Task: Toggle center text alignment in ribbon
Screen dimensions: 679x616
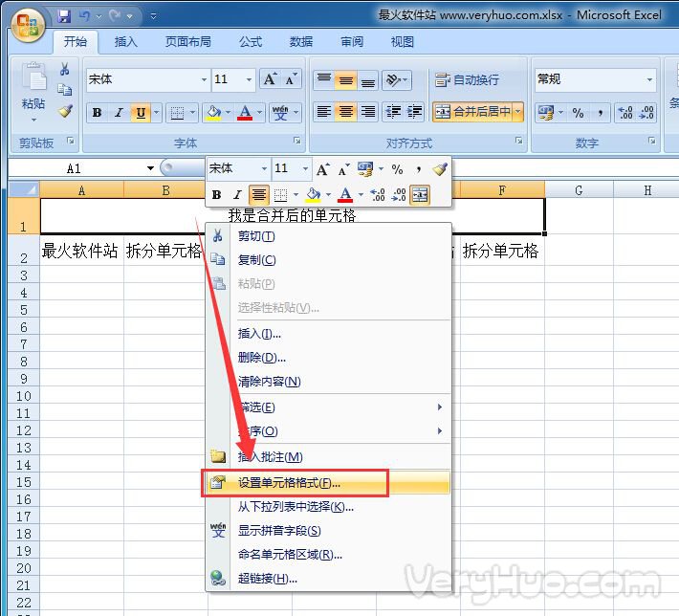Action: click(345, 112)
